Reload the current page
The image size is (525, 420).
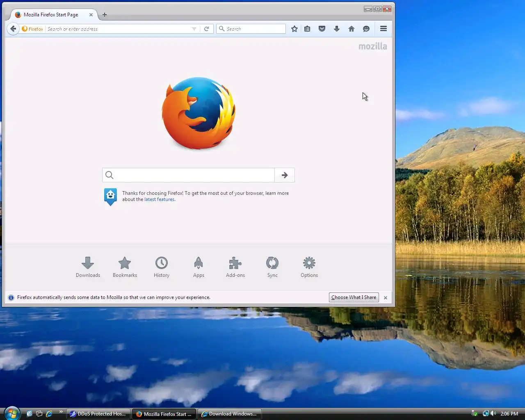207,29
